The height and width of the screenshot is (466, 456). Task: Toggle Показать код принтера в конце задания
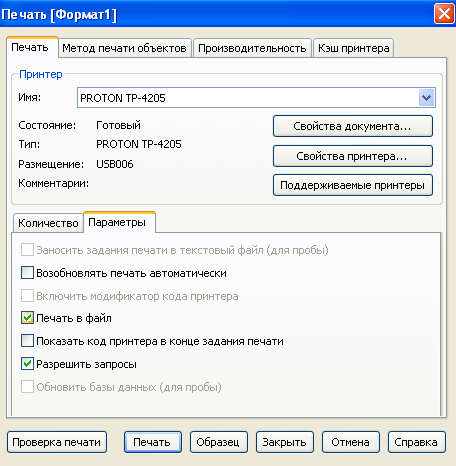27,341
